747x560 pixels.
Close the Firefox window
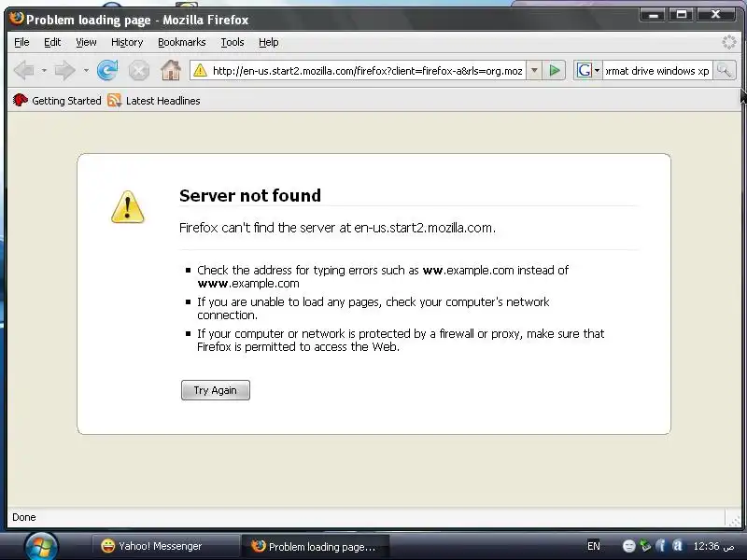pyautogui.click(x=715, y=15)
